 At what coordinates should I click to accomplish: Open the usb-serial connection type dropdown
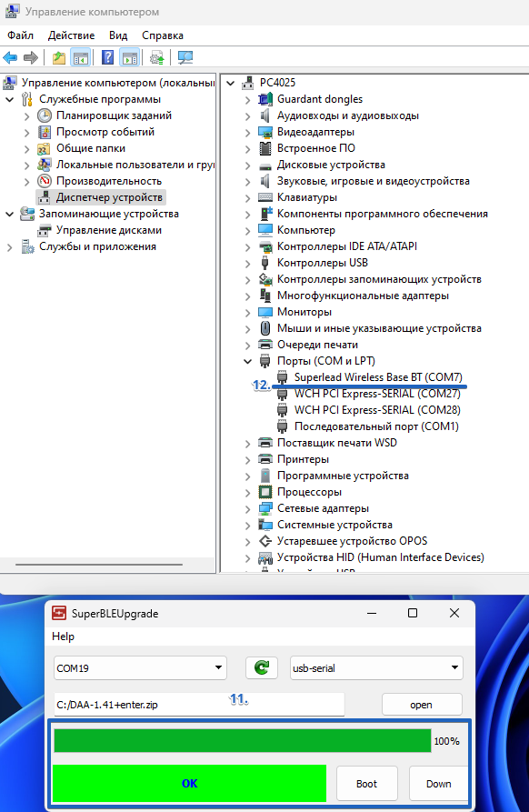coord(376,668)
